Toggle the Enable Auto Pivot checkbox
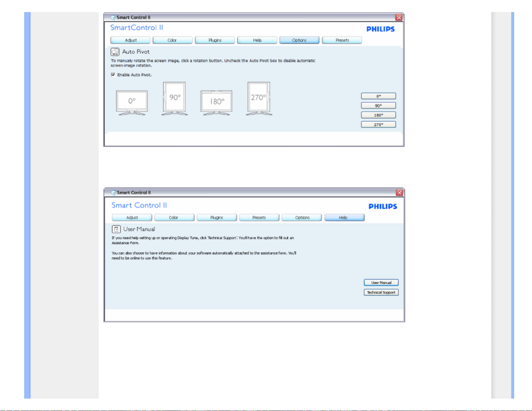Image resolution: width=532 pixels, height=411 pixels. click(113, 75)
